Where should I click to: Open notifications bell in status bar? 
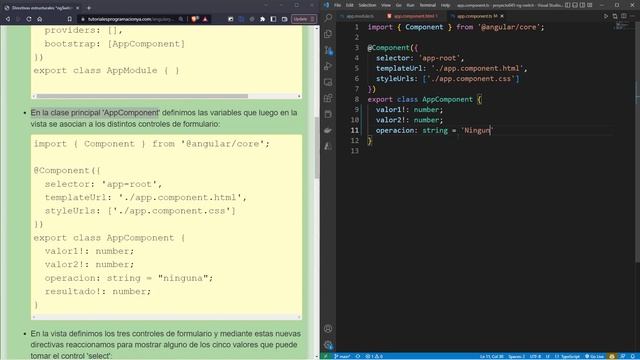point(633,356)
